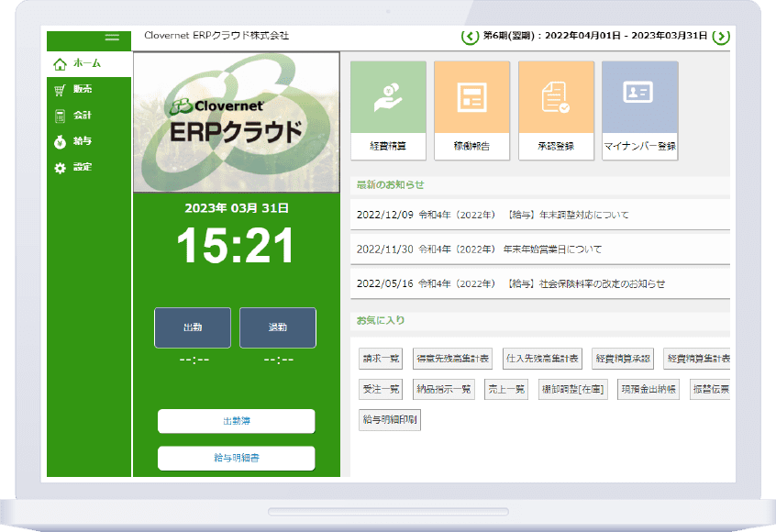This screenshot has height=532, width=776.
Task: Open the 経費精算 expense tile
Action: (388, 111)
